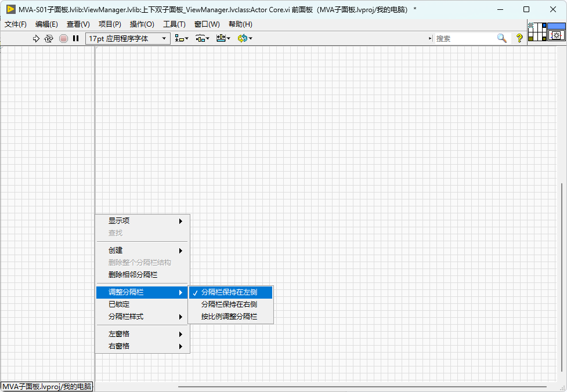567x392 pixels.
Task: Type in the 搜索 search field
Action: coord(465,38)
